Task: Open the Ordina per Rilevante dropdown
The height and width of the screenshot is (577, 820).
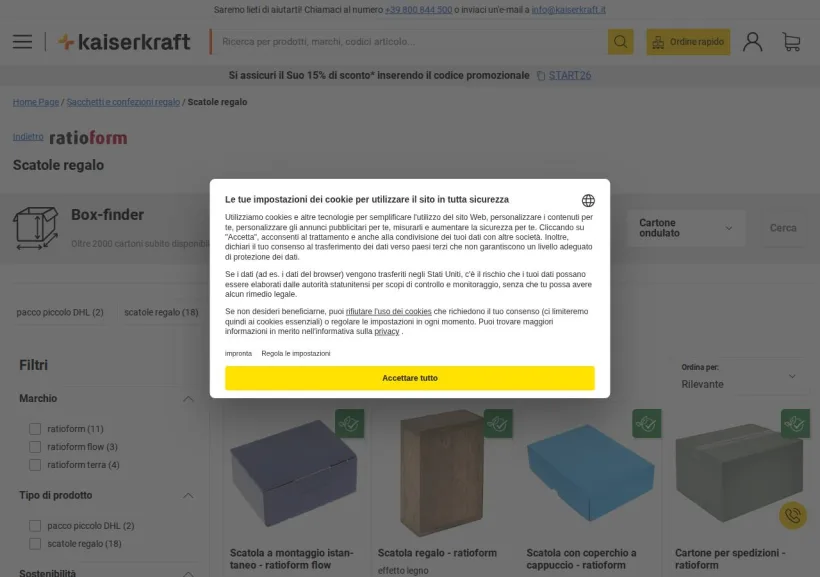Action: (x=739, y=378)
